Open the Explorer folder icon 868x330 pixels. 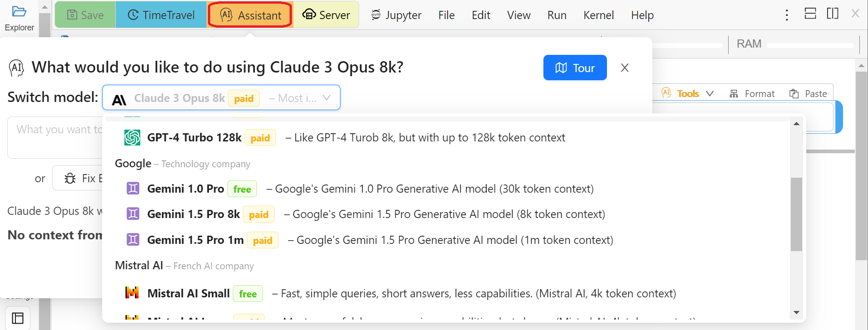point(19,12)
